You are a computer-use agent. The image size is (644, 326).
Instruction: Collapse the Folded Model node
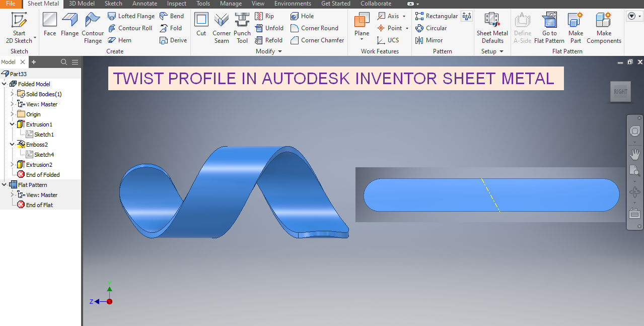[5, 84]
